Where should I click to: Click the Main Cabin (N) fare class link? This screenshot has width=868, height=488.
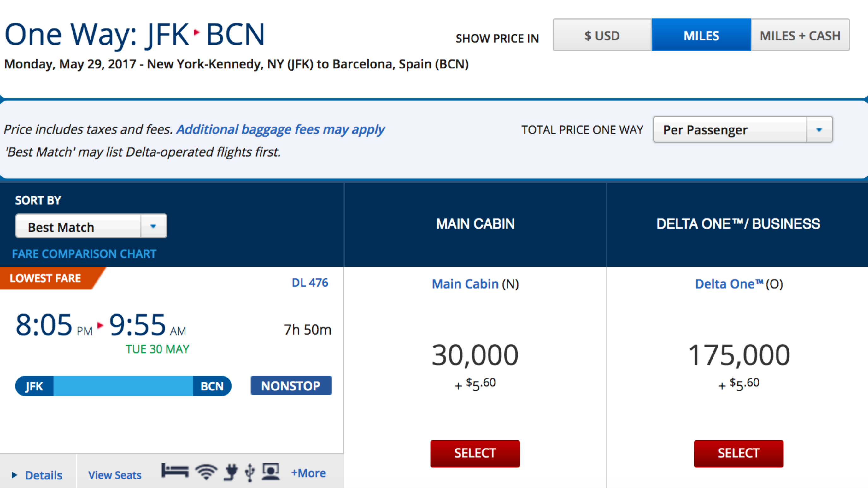point(465,284)
